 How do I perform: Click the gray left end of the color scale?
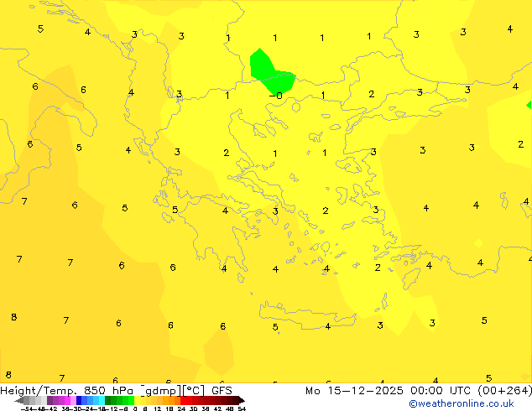[25, 400]
